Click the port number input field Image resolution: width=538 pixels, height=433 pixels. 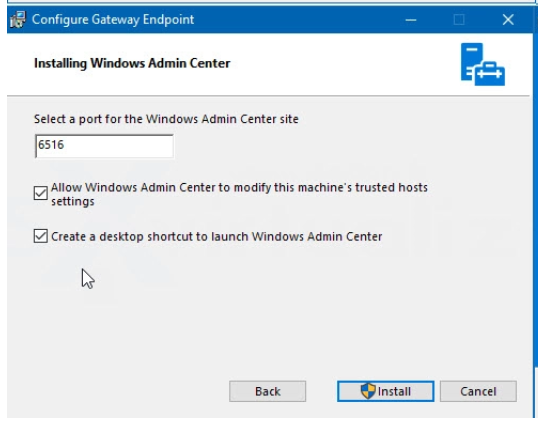(104, 146)
